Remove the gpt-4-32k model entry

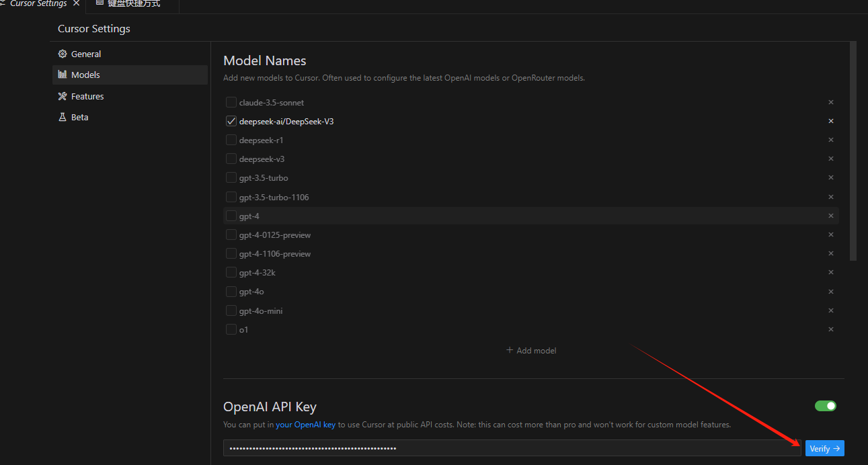click(831, 273)
